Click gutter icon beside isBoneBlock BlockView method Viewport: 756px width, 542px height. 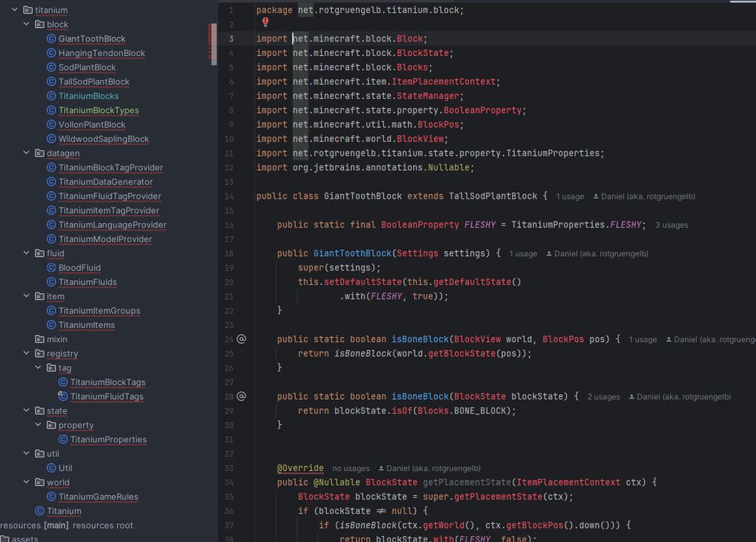tap(242, 339)
